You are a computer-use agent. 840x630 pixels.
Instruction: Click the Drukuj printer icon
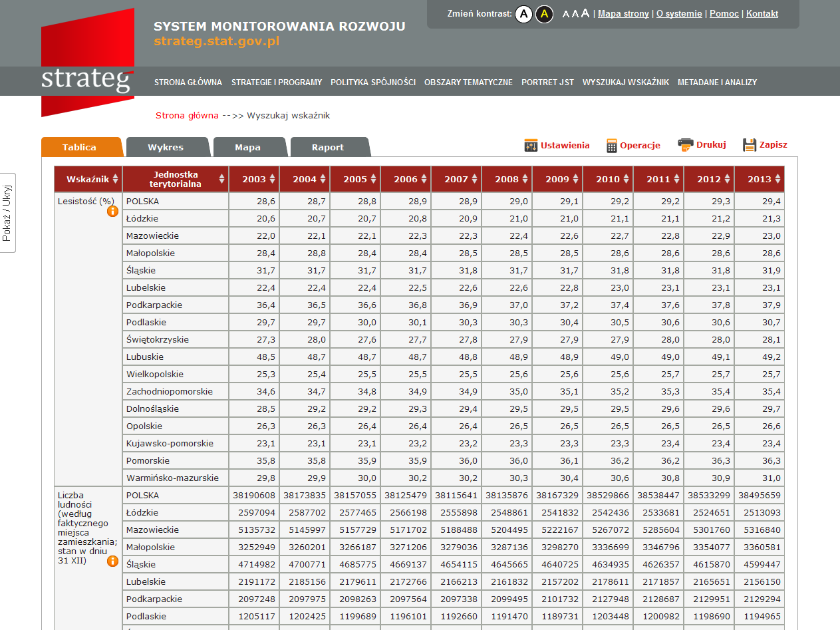[x=686, y=144]
